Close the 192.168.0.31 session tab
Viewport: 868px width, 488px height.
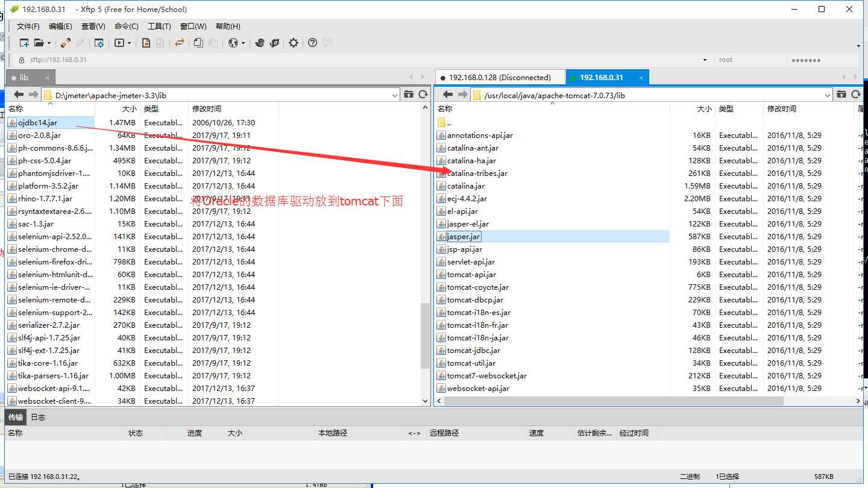coord(641,78)
